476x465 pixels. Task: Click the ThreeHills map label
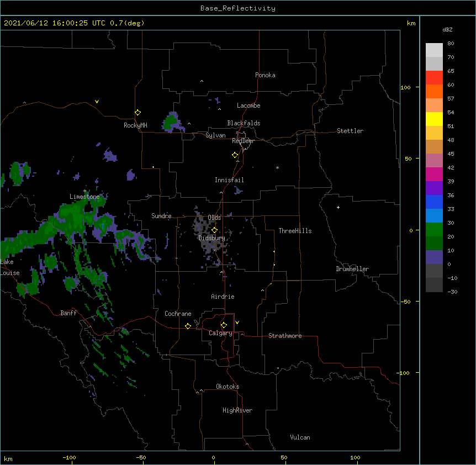click(x=295, y=231)
